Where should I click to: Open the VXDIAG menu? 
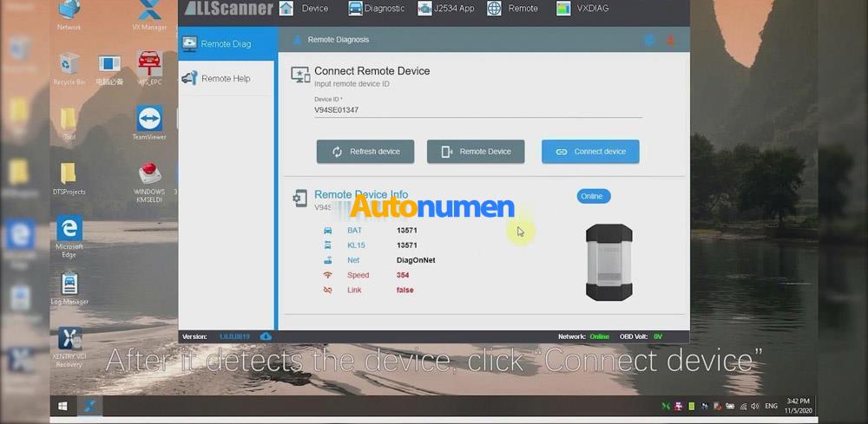593,9
